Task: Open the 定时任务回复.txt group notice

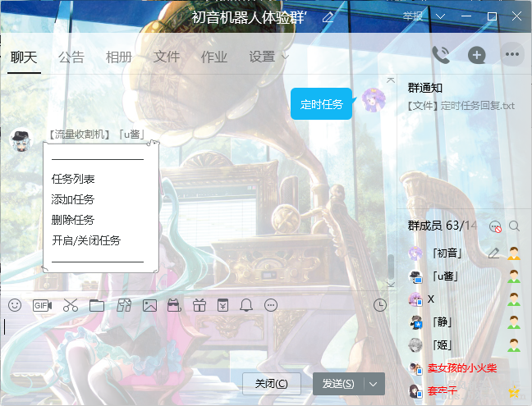Action: coord(461,106)
